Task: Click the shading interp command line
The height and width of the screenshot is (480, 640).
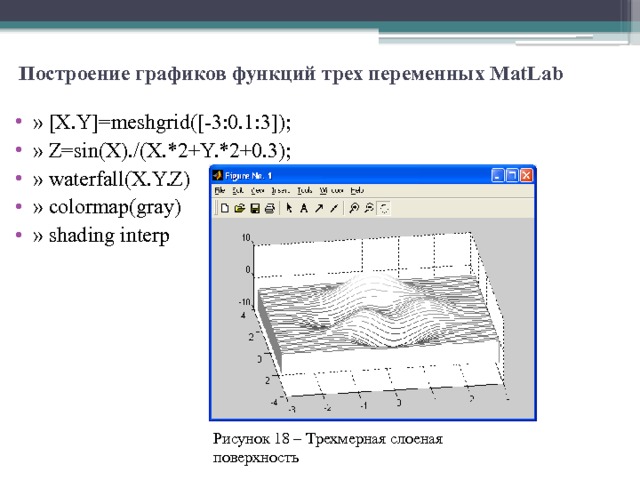Action: 101,236
